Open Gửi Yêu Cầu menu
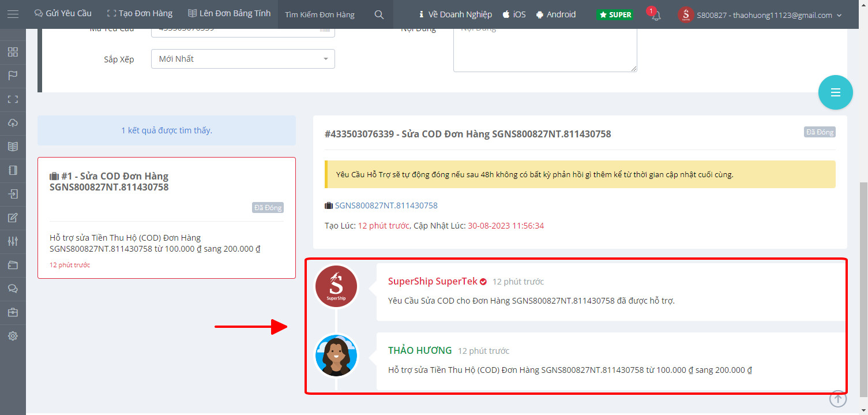 pyautogui.click(x=63, y=14)
